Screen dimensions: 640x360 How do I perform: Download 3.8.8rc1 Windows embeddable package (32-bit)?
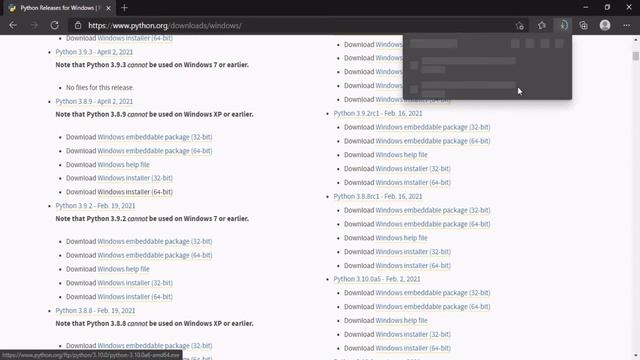433,210
